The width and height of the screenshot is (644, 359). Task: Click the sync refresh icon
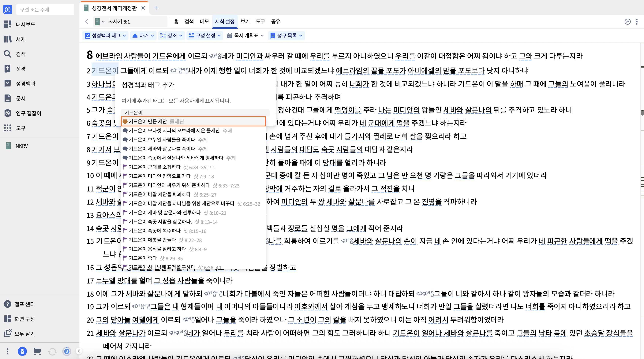click(52, 352)
